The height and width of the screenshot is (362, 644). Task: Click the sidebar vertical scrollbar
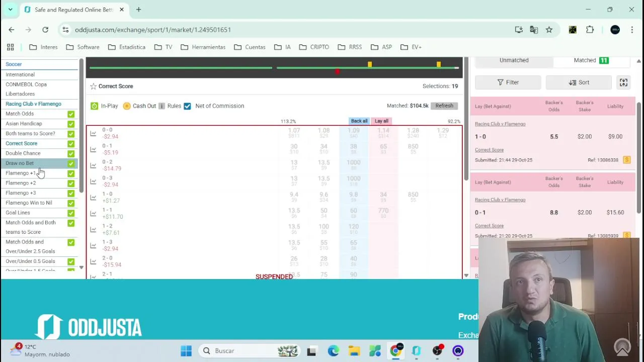[81, 126]
